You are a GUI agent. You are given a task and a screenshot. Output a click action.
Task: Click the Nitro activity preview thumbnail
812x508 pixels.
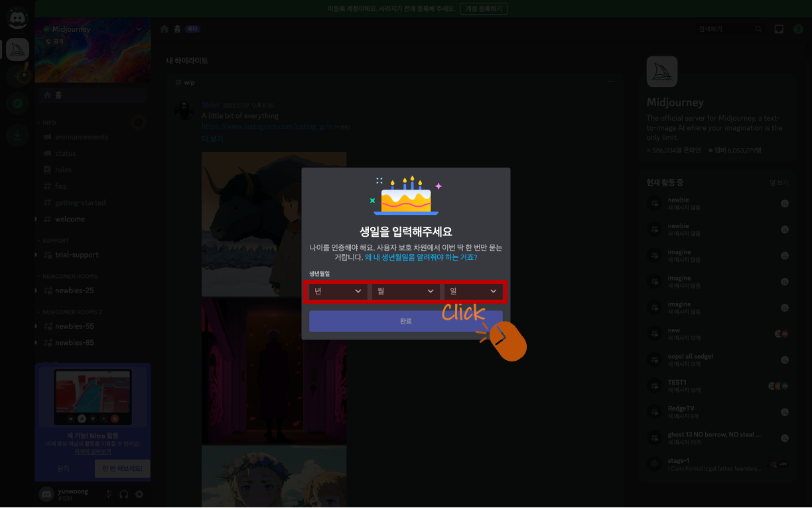tap(93, 397)
